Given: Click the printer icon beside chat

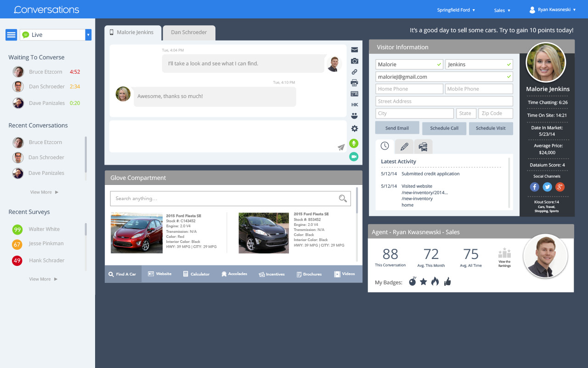Looking at the screenshot, I should (x=355, y=83).
